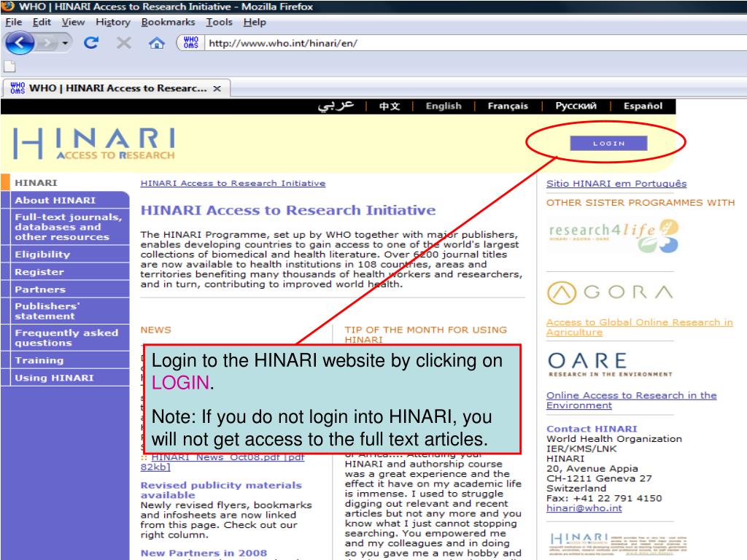Open the Tools menu

coord(219,22)
